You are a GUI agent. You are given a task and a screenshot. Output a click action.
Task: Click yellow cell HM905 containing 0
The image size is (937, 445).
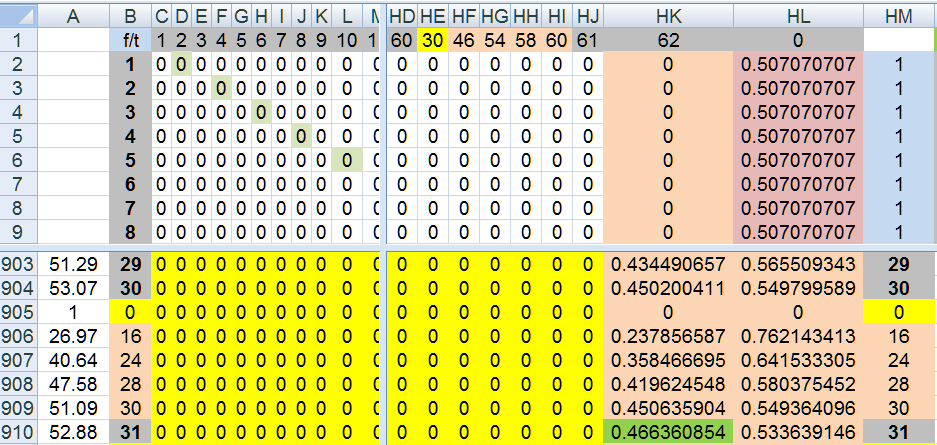pyautogui.click(x=899, y=312)
